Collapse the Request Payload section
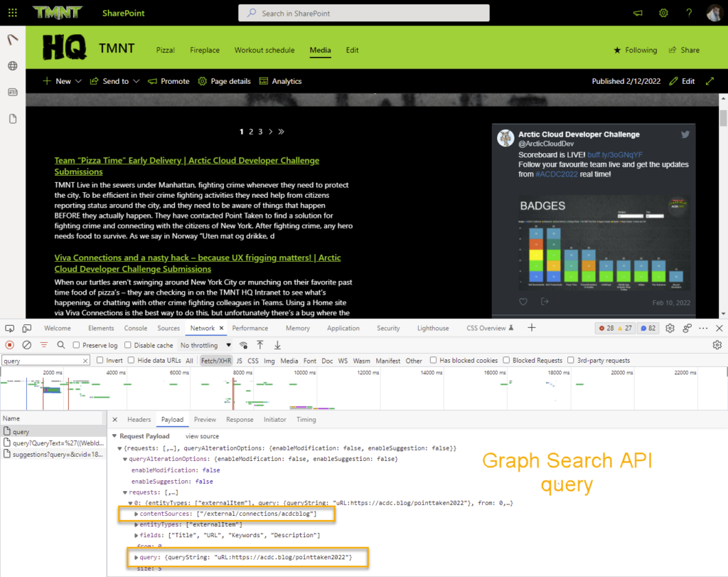728x577 pixels. click(x=114, y=436)
